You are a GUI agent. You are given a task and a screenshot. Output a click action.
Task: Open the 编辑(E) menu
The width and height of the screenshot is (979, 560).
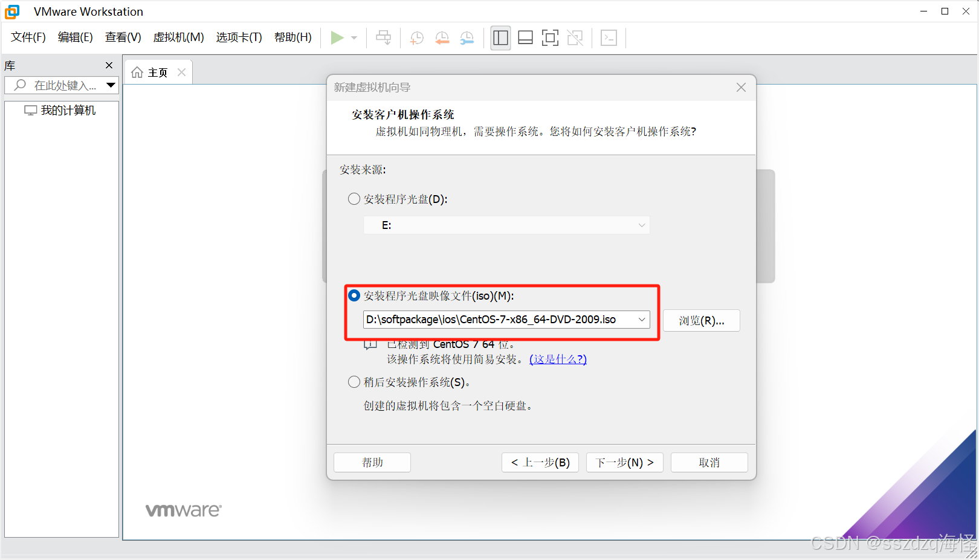(x=76, y=37)
